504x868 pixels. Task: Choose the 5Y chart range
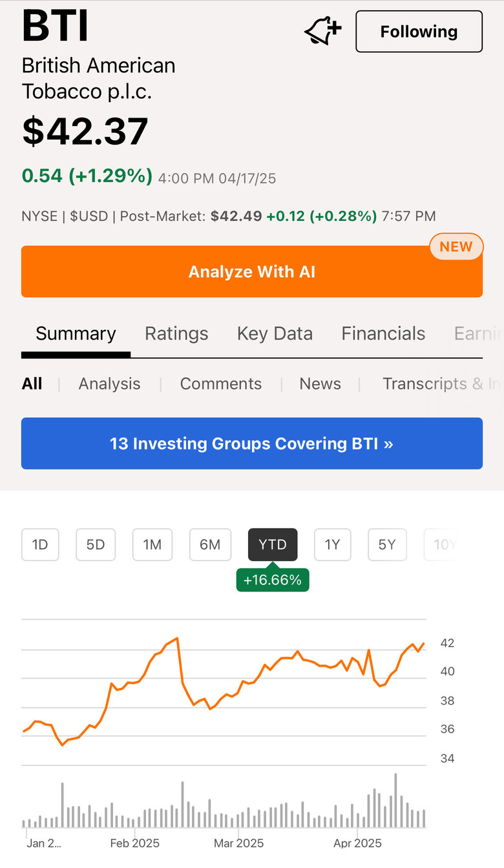click(x=386, y=544)
